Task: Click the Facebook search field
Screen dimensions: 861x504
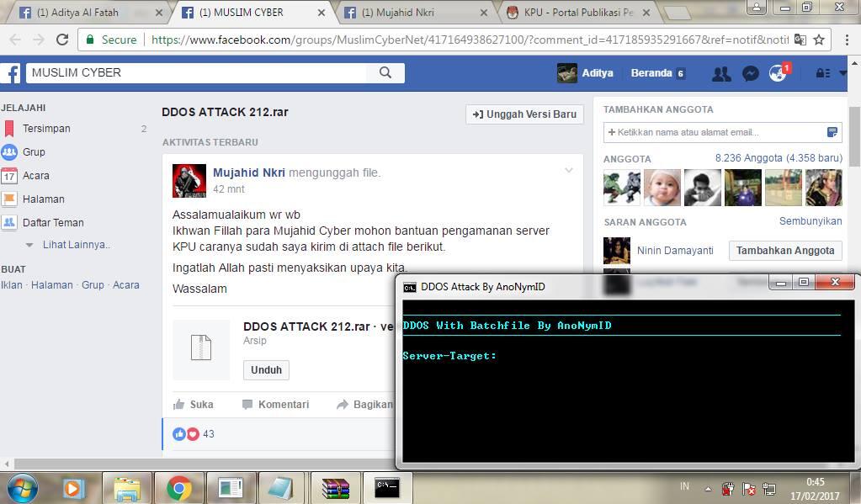Action: (x=198, y=72)
